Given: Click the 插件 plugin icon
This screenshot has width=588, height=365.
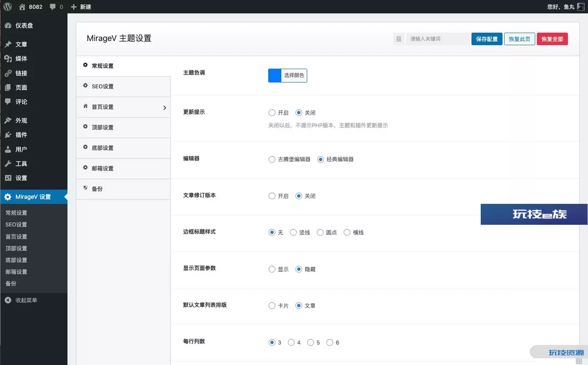Looking at the screenshot, I should (x=8, y=135).
